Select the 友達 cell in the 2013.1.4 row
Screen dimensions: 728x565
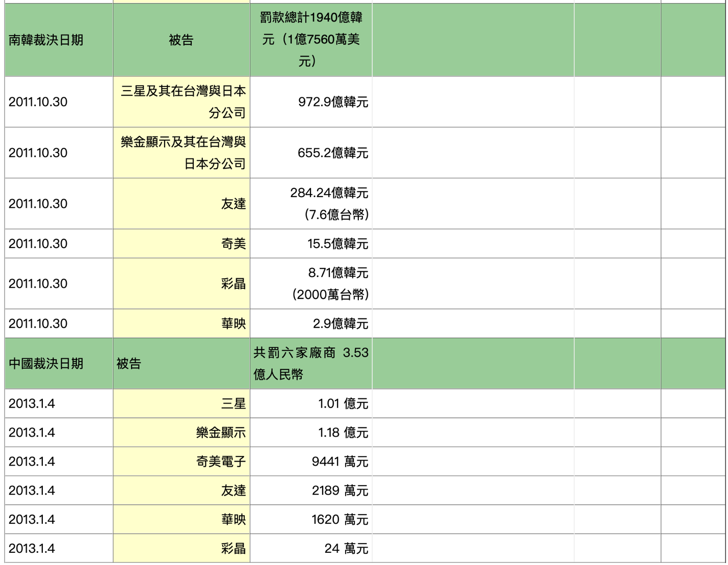[181, 491]
